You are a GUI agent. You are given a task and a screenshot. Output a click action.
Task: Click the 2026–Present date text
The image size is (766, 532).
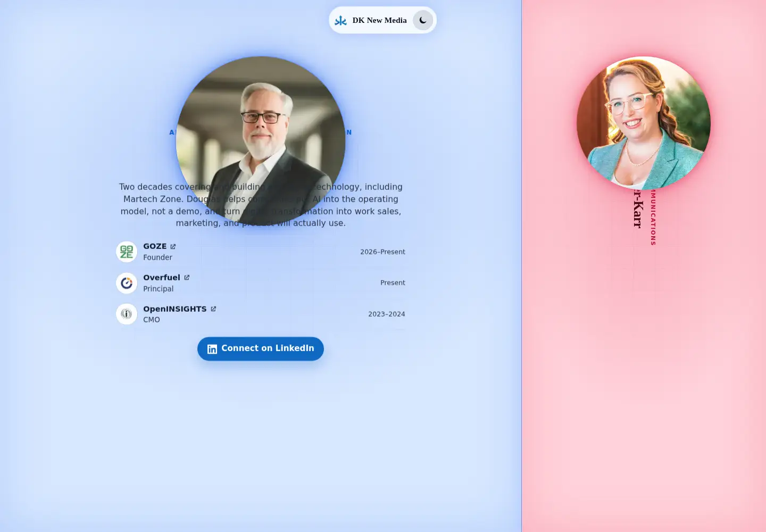tap(382, 252)
